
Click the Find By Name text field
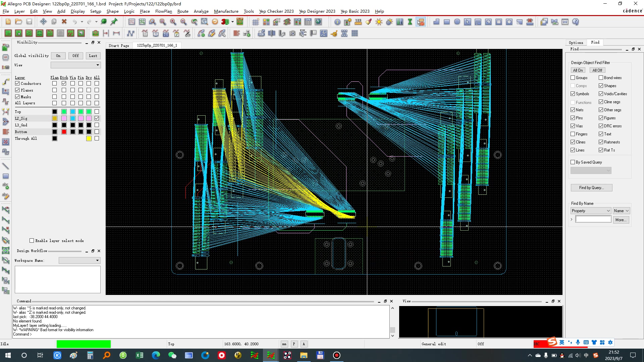tap(593, 220)
